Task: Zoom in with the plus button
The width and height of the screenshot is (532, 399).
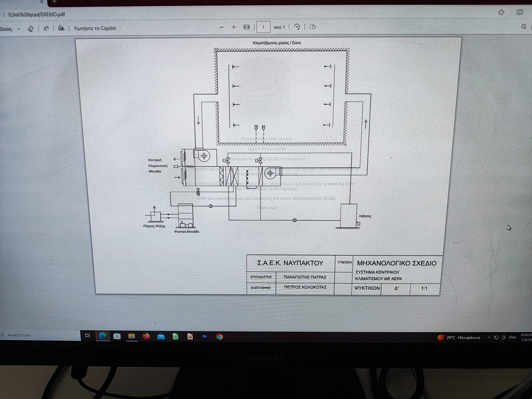Action: pyautogui.click(x=234, y=27)
